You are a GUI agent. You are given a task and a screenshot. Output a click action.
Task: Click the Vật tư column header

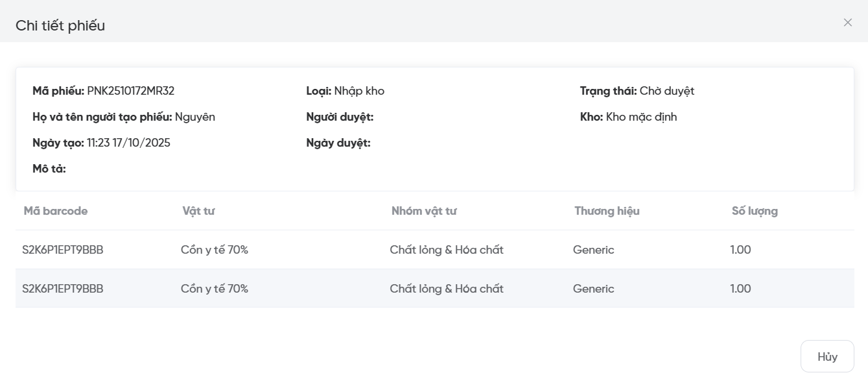pos(198,211)
